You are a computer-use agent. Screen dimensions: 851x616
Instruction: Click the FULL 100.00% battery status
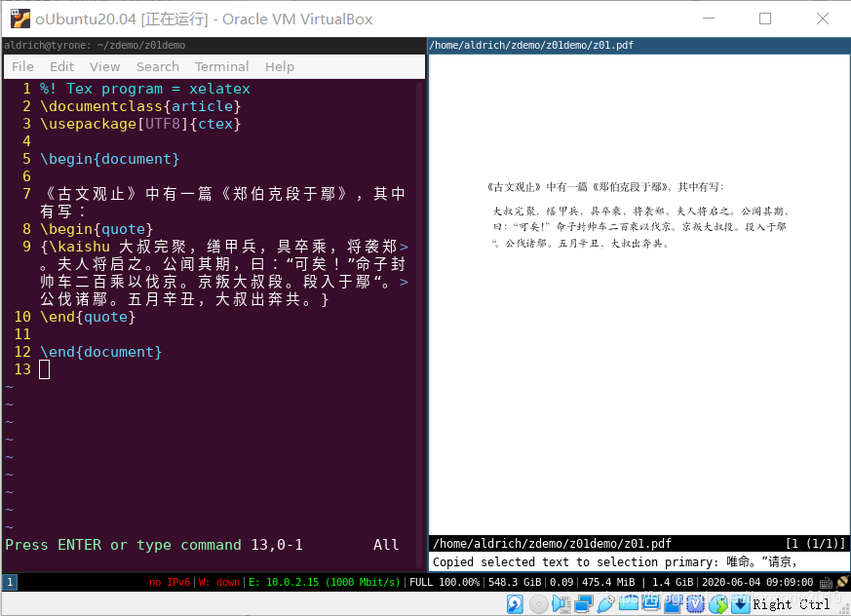coord(445,582)
